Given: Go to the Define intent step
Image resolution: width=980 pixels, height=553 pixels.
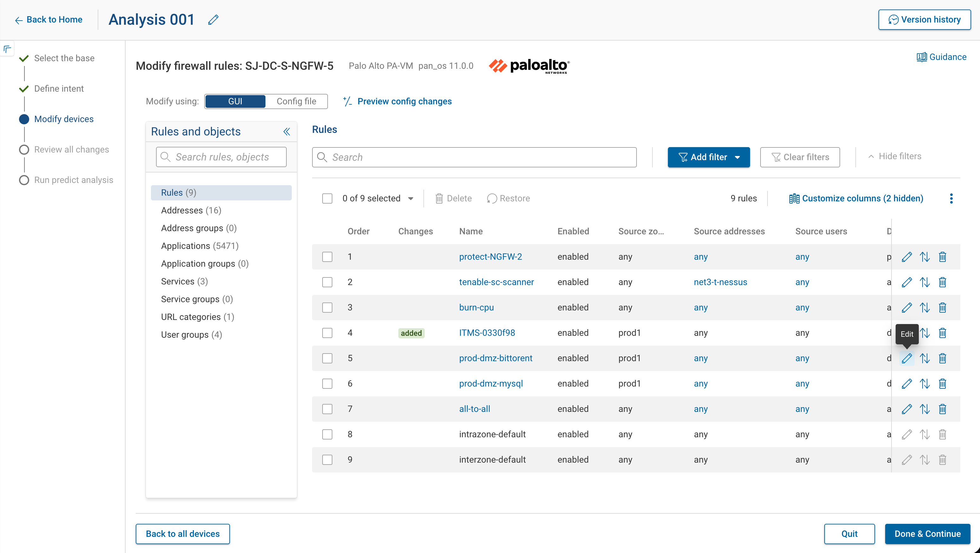Looking at the screenshot, I should coord(59,88).
